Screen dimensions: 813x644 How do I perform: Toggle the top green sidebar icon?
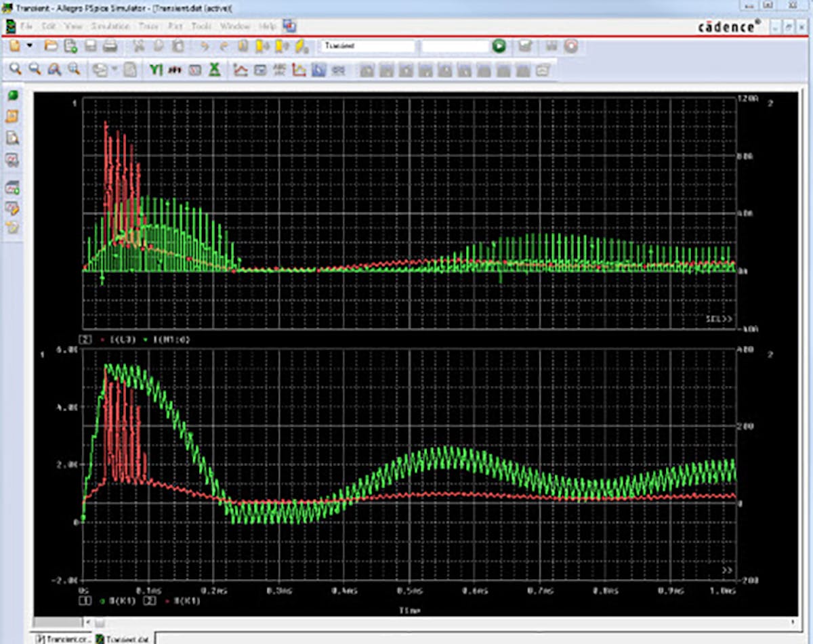(13, 95)
